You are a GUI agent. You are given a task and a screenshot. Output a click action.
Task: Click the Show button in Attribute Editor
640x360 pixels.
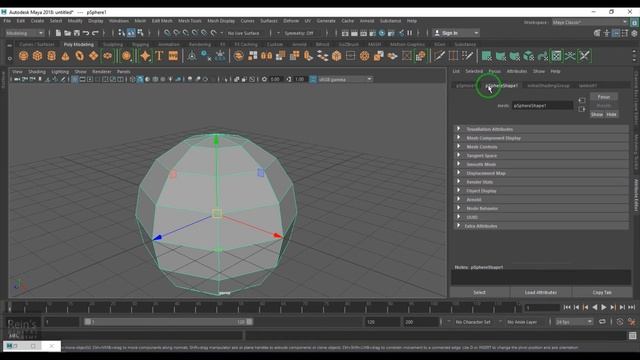pyautogui.click(x=597, y=114)
